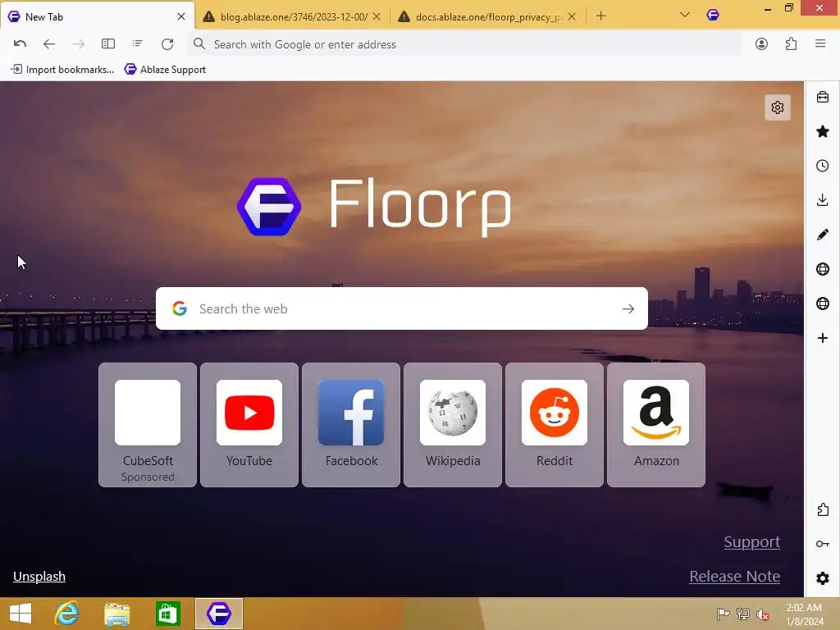This screenshot has width=840, height=630.
Task: Open the Ablaze Support bookmark
Action: pos(165,70)
